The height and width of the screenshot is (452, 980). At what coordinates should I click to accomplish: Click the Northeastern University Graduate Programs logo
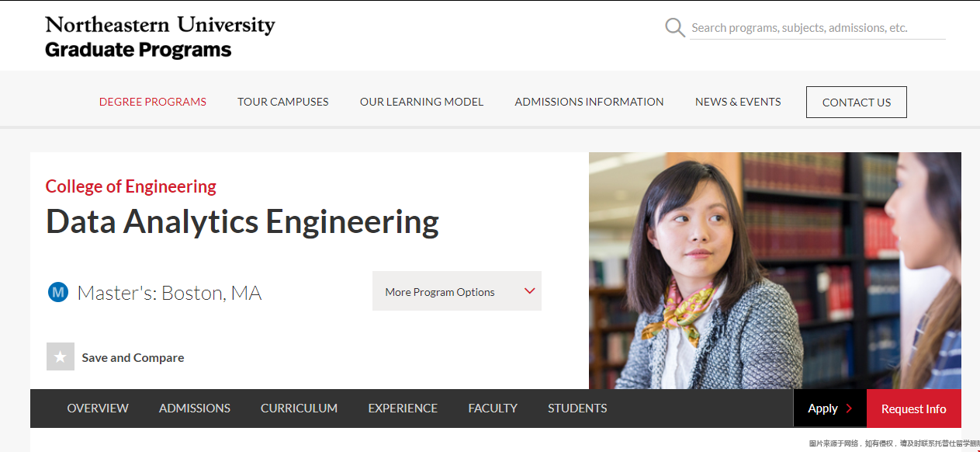(160, 37)
